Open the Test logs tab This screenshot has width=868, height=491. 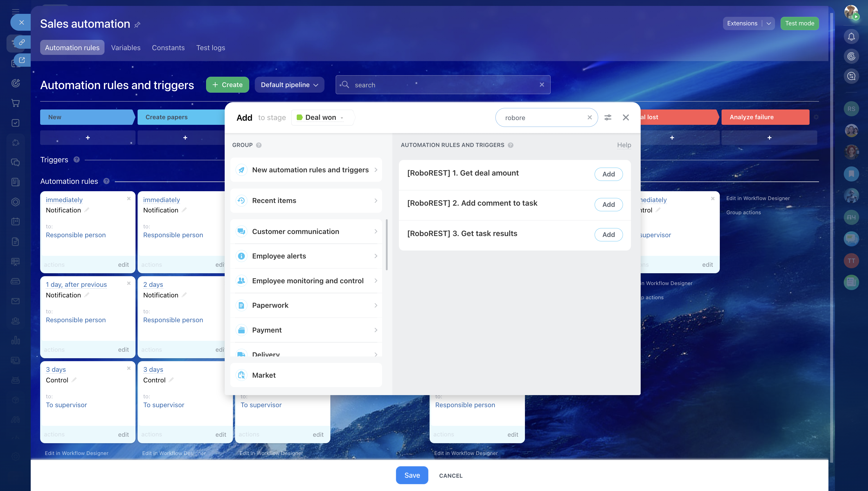(211, 48)
